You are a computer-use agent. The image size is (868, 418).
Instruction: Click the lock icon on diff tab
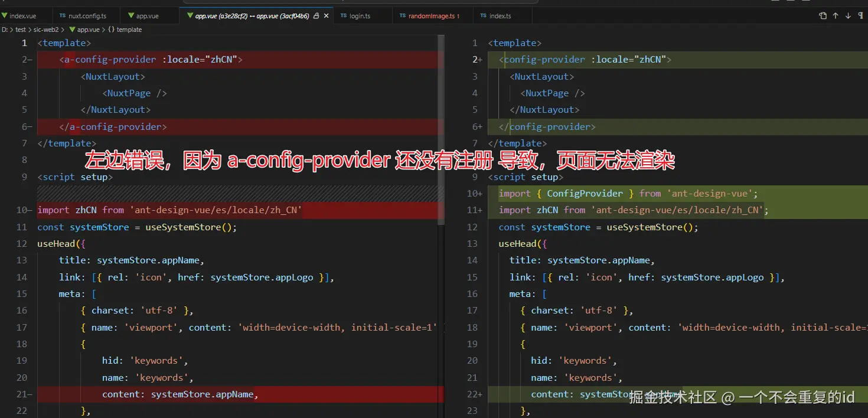316,16
